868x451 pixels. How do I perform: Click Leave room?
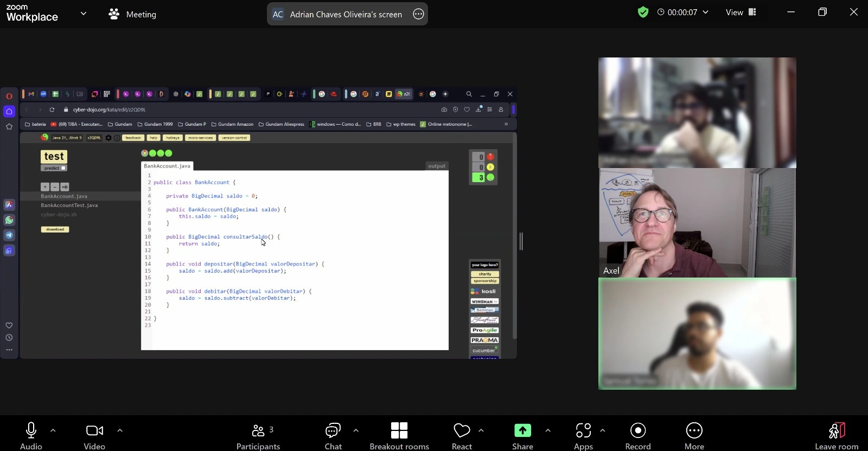(x=837, y=431)
